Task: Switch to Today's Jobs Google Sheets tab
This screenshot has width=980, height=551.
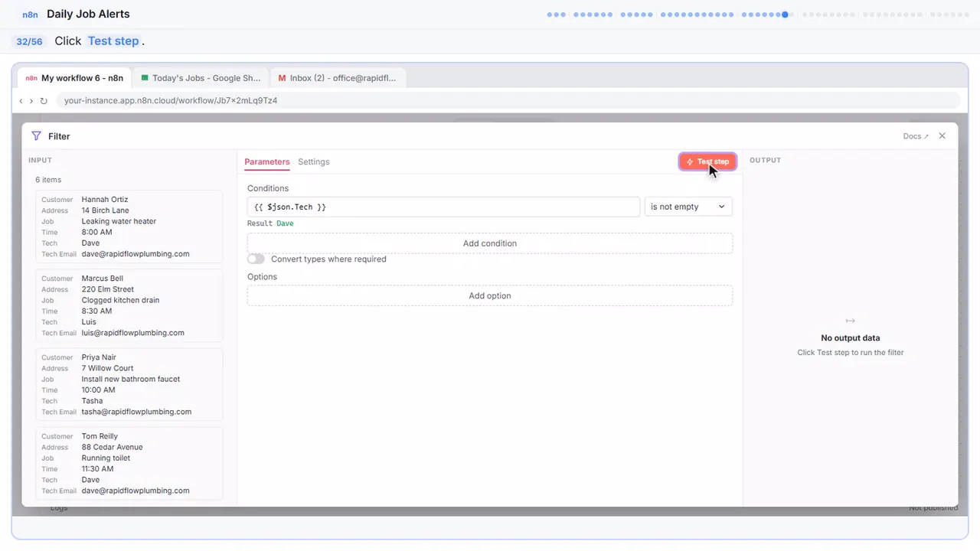Action: [201, 78]
